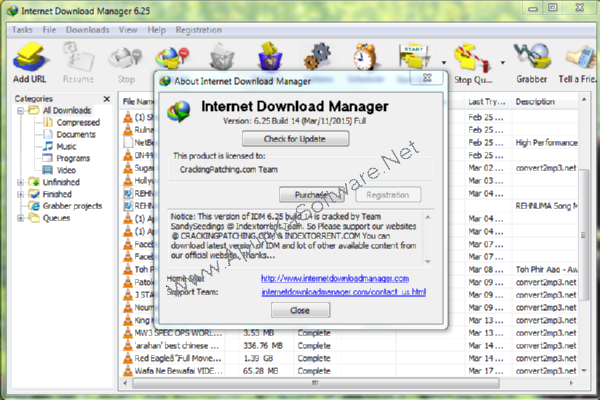Image resolution: width=600 pixels, height=400 pixels.
Task: Close About dialog via title bar X
Action: point(427,78)
